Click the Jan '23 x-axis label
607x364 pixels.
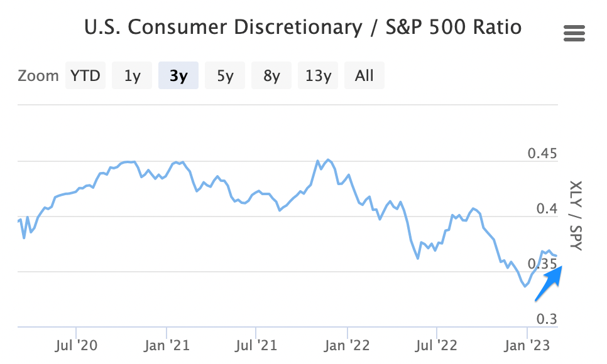pyautogui.click(x=527, y=345)
